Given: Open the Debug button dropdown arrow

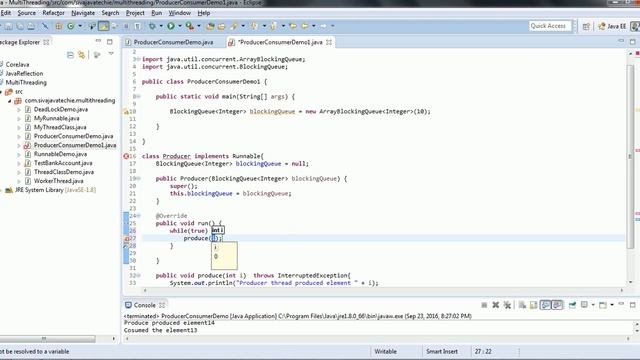Looking at the screenshot, I should [x=160, y=26].
